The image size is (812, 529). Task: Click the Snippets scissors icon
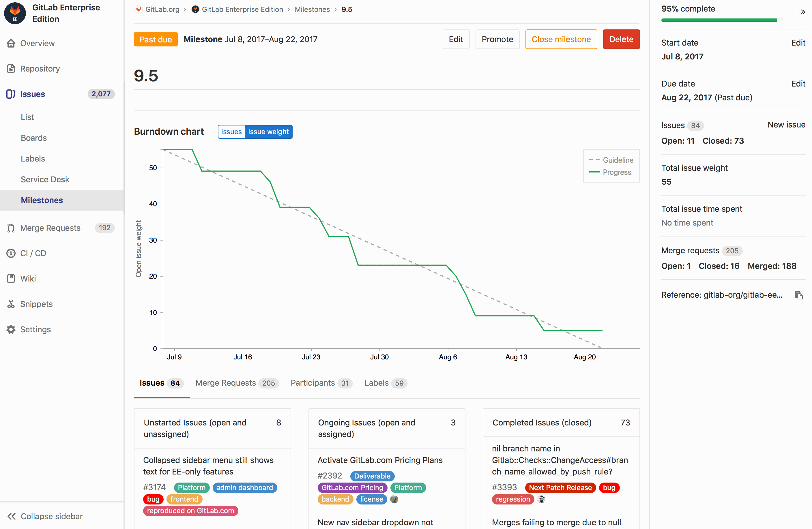click(x=11, y=304)
